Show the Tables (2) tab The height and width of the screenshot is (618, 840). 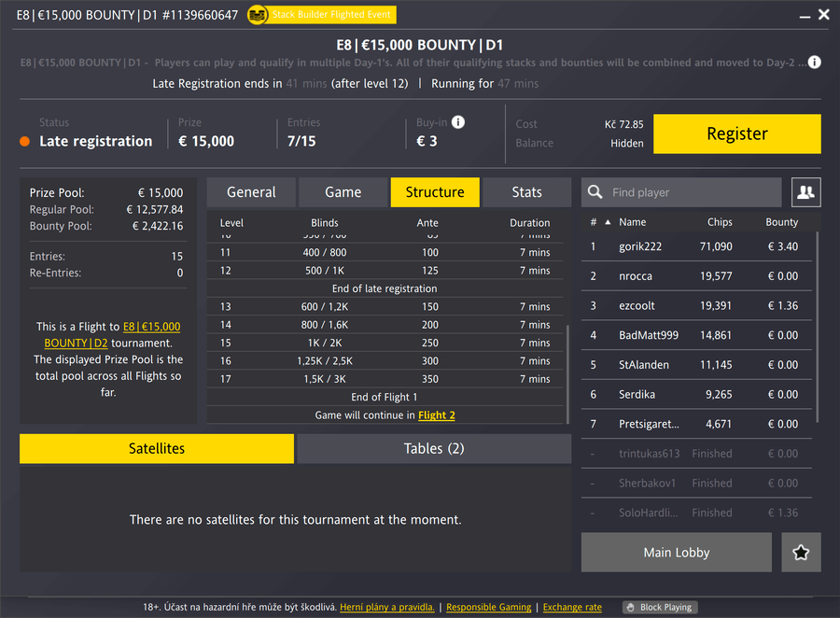point(434,449)
